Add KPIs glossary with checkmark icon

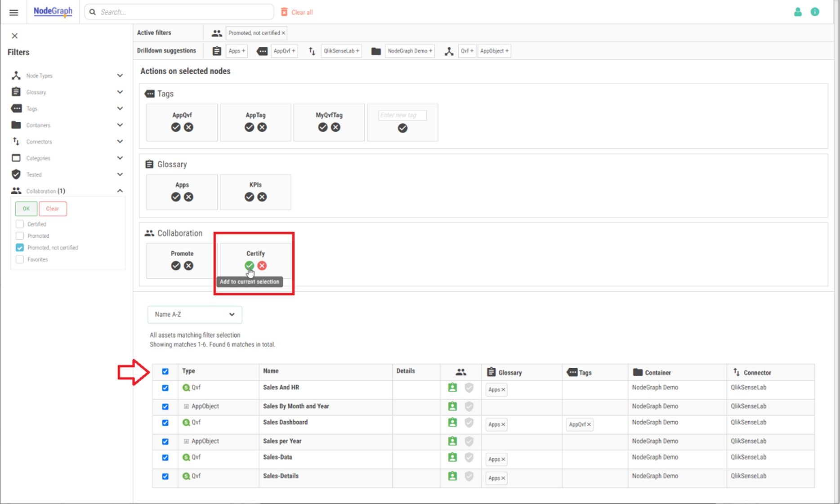point(249,197)
